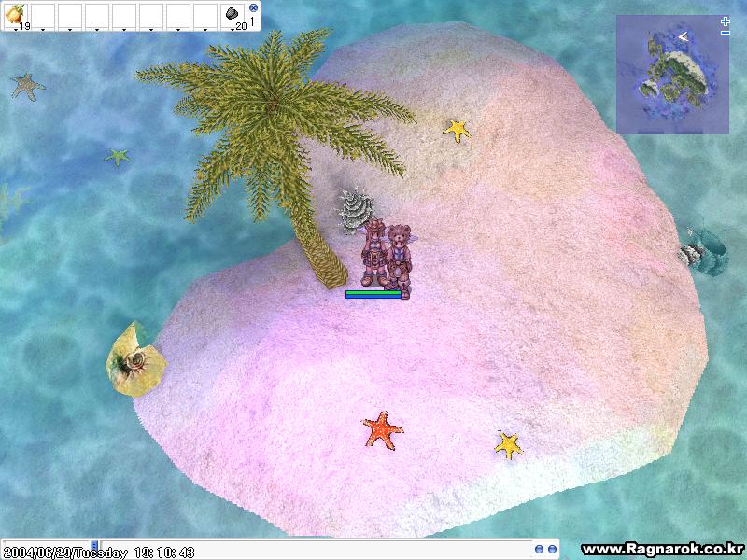747x560 pixels.
Task: Click the red starfish on the sand
Action: click(382, 429)
